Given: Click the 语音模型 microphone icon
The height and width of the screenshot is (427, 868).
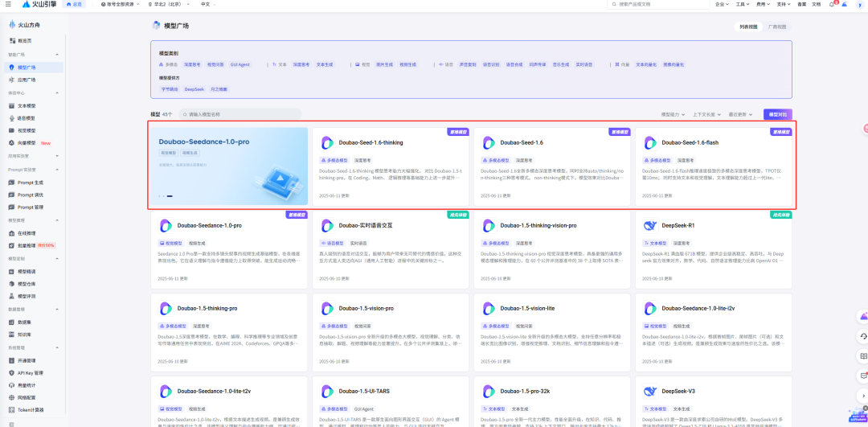Looking at the screenshot, I should pyautogui.click(x=12, y=118).
